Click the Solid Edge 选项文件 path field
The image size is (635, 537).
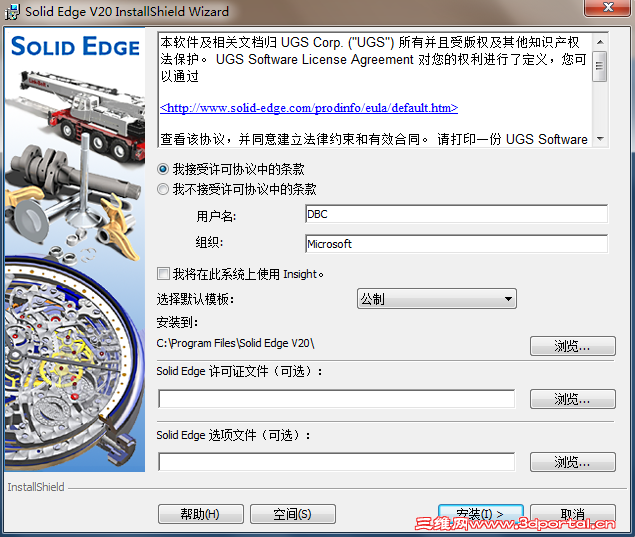[x=337, y=462]
